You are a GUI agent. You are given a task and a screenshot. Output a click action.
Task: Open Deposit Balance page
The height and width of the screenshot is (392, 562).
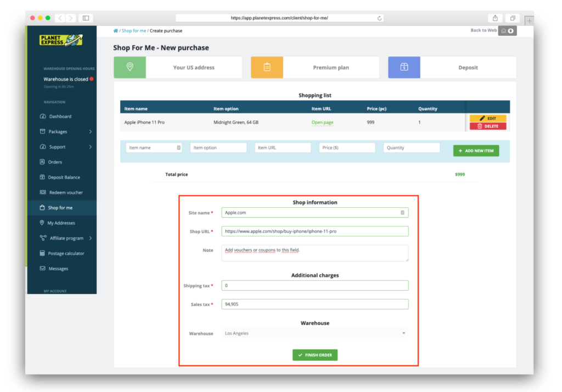click(x=64, y=177)
